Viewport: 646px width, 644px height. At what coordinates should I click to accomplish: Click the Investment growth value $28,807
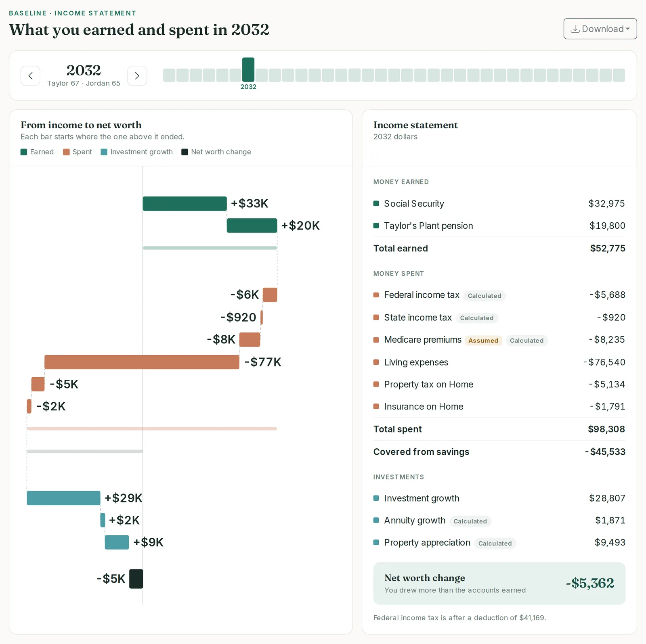[607, 498]
